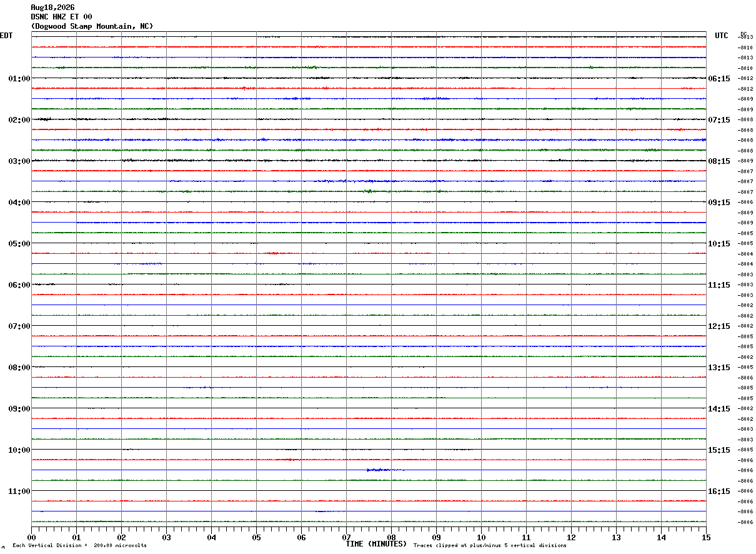Click the Aug18,2026 date header
756x554 pixels.
[x=52, y=8]
